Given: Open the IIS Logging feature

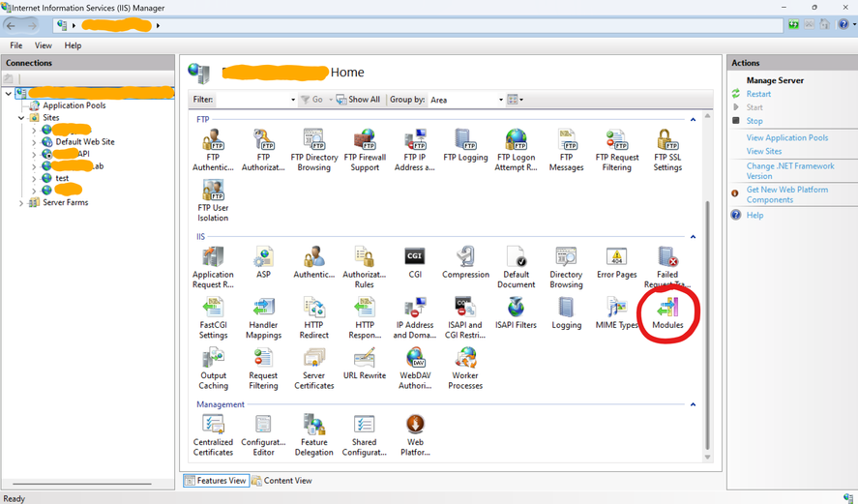Looking at the screenshot, I should tap(566, 313).
